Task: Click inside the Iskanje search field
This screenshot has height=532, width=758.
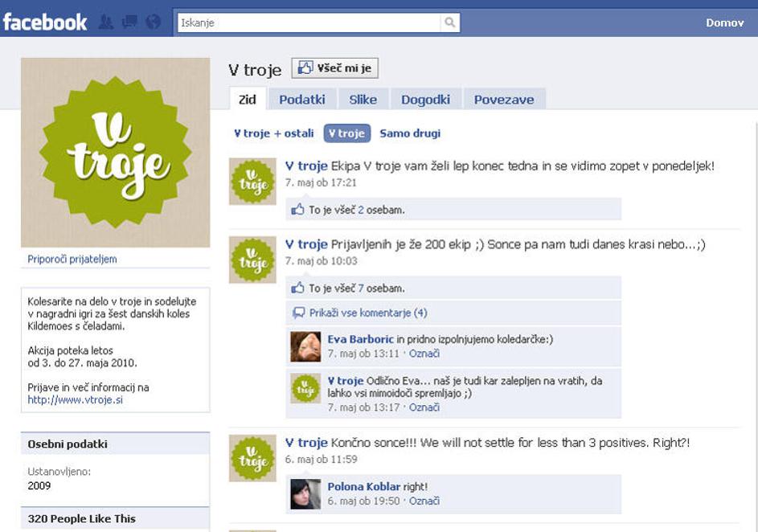Action: tap(309, 23)
